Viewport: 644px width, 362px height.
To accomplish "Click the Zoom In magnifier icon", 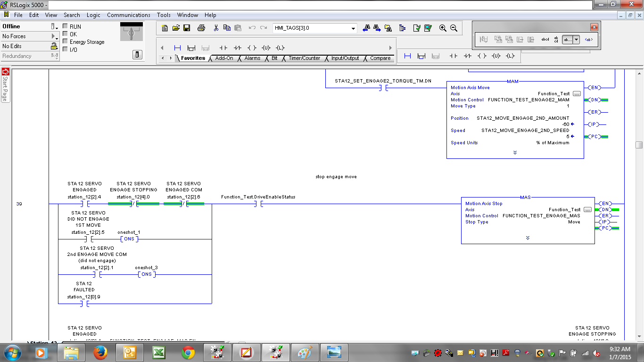I will tap(443, 28).
